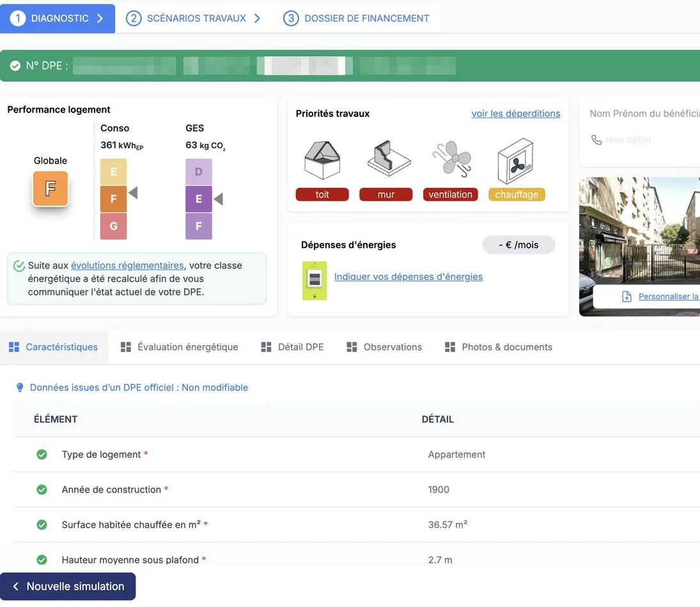The image size is (700, 607).
Task: Click the Nouvelle simulation button
Action: tap(68, 587)
